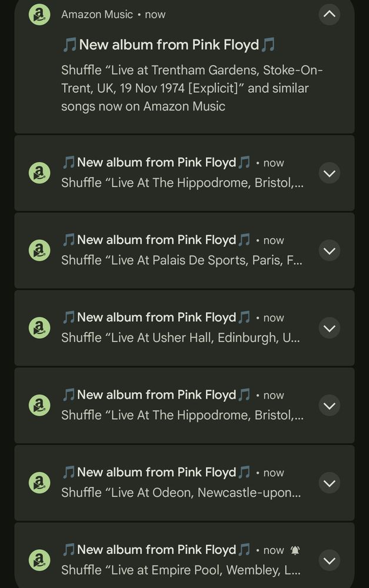
Task: Expand the Empire Pool Wembley notification
Action: coord(329,560)
